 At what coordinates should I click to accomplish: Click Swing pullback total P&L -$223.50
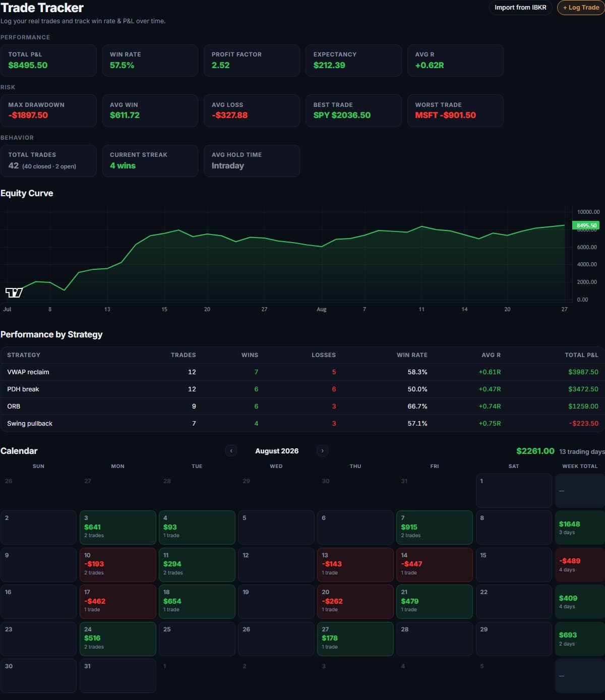(584, 424)
